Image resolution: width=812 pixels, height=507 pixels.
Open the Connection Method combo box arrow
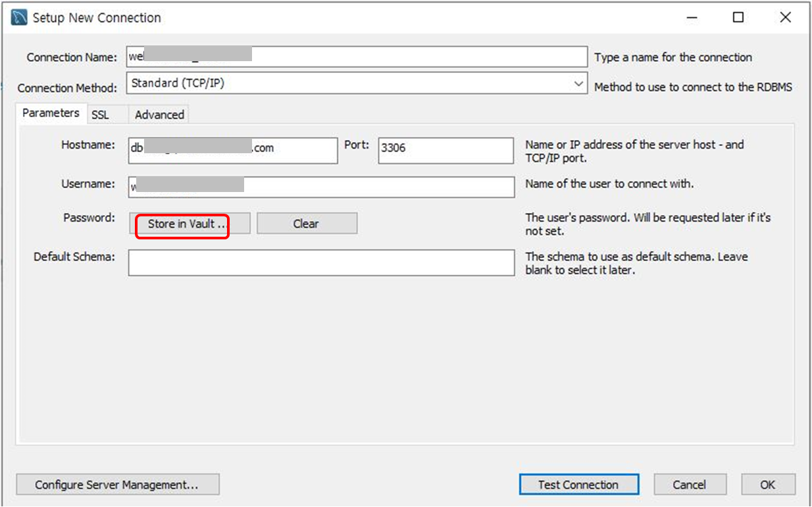coord(578,84)
